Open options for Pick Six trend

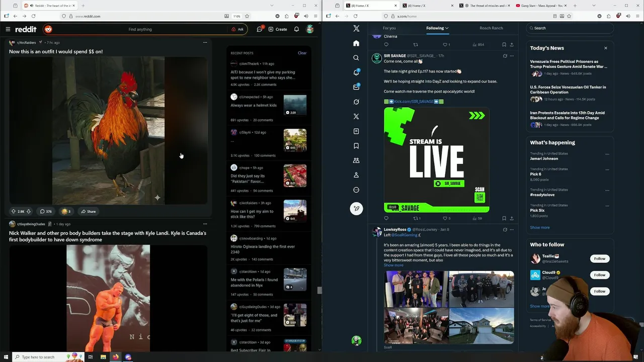[x=607, y=206]
